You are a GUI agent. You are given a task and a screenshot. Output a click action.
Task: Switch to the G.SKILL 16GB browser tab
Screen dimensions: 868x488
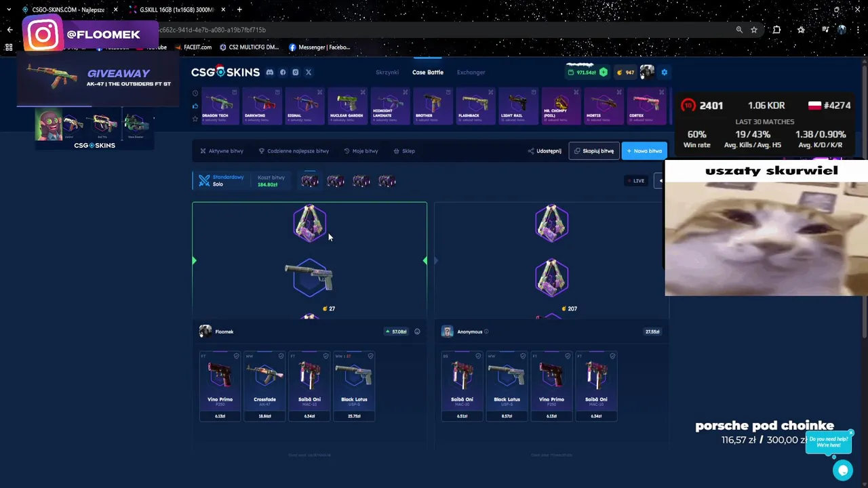click(178, 10)
